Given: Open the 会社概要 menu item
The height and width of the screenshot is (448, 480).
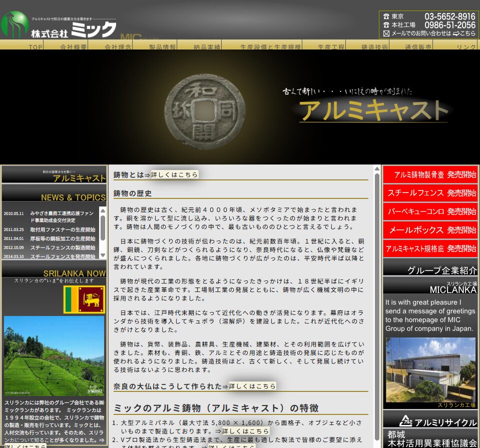Looking at the screenshot, I should (x=66, y=44).
